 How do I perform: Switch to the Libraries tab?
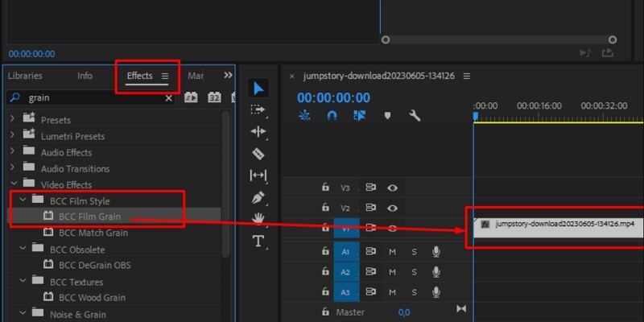pyautogui.click(x=25, y=76)
